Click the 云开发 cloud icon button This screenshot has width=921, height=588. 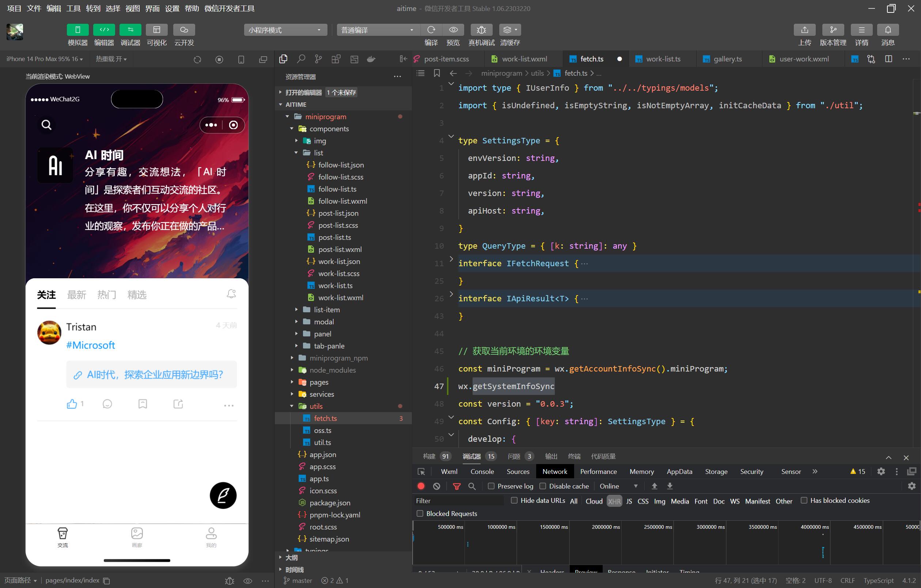tap(184, 30)
